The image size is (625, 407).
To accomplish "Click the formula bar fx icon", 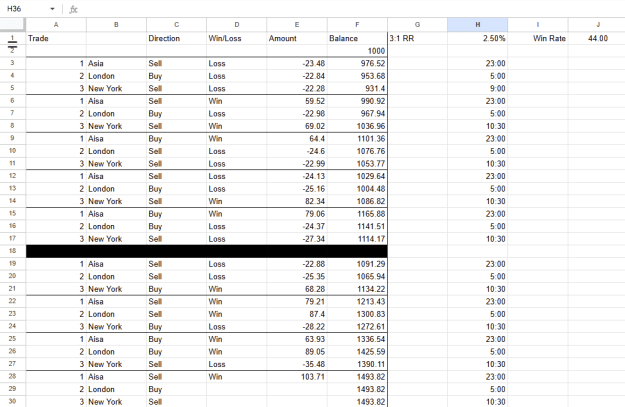I will 73,9.
